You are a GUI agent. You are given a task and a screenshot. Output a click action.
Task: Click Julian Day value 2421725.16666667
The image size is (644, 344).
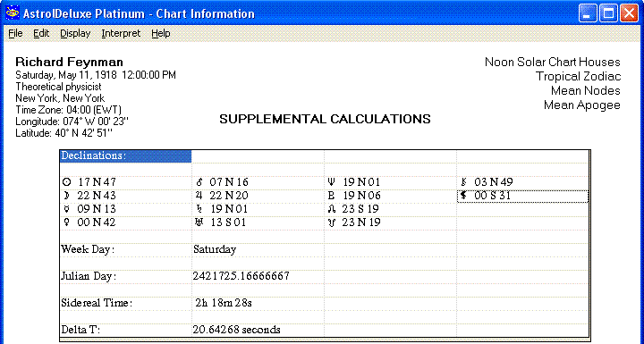click(x=241, y=276)
